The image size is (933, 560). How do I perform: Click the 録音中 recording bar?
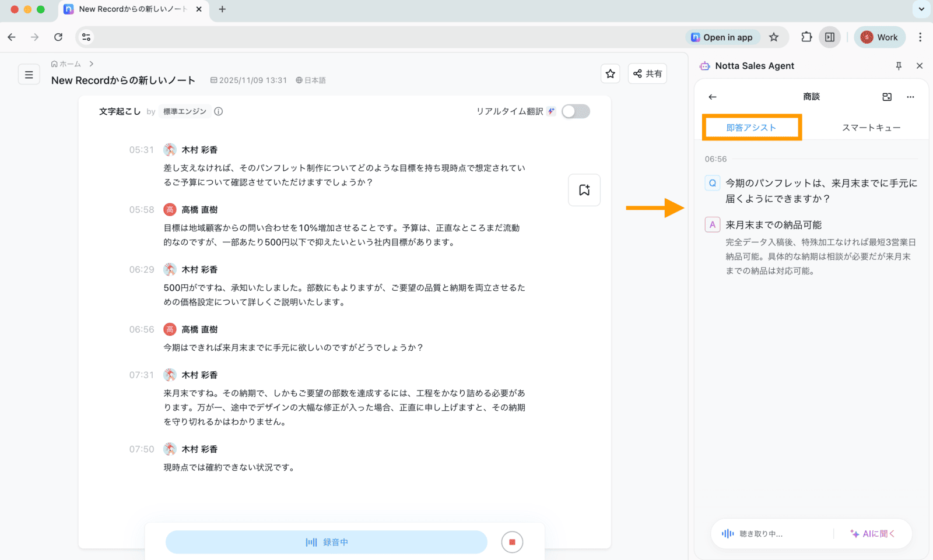[327, 542]
